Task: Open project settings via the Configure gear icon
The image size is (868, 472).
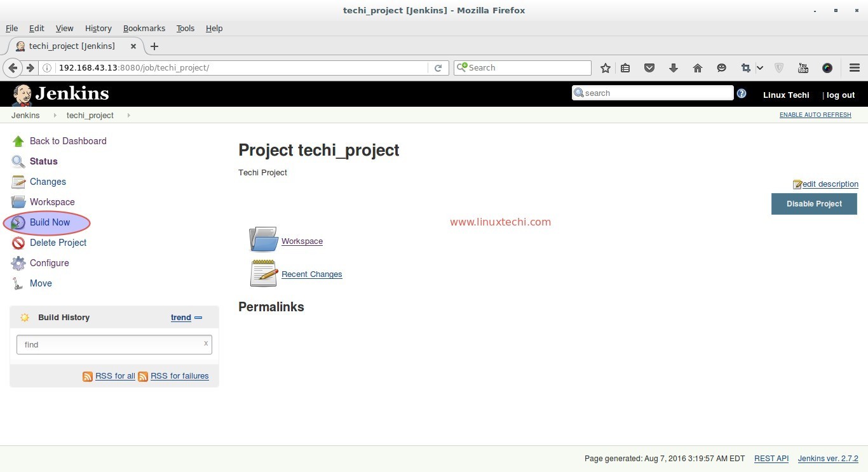Action: point(18,263)
